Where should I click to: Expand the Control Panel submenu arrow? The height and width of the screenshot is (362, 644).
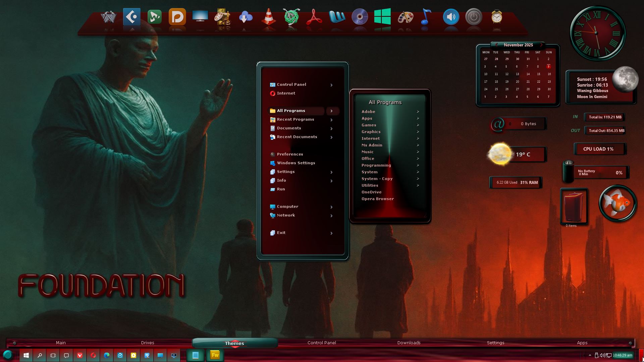[x=331, y=85]
